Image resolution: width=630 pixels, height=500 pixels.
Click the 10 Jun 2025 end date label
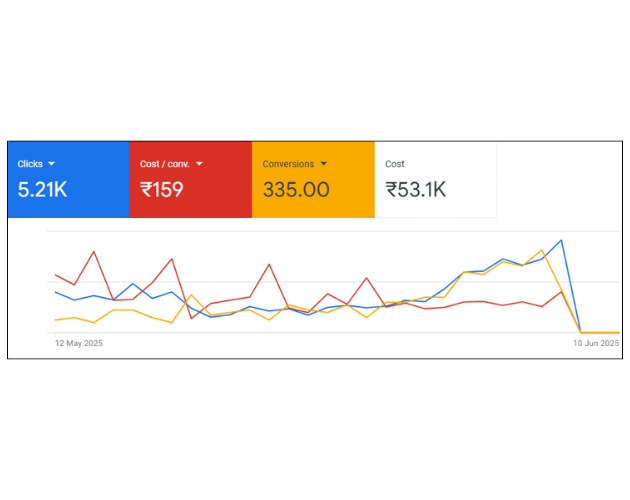596,343
